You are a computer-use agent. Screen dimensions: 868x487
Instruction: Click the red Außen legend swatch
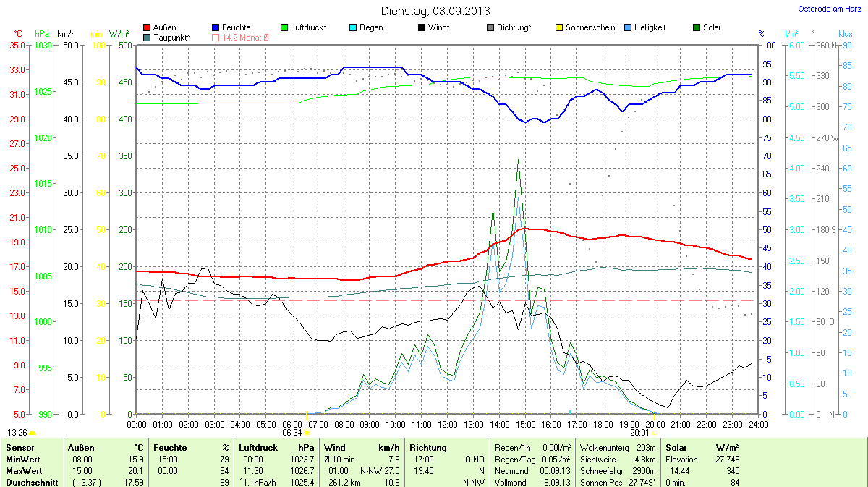point(148,27)
